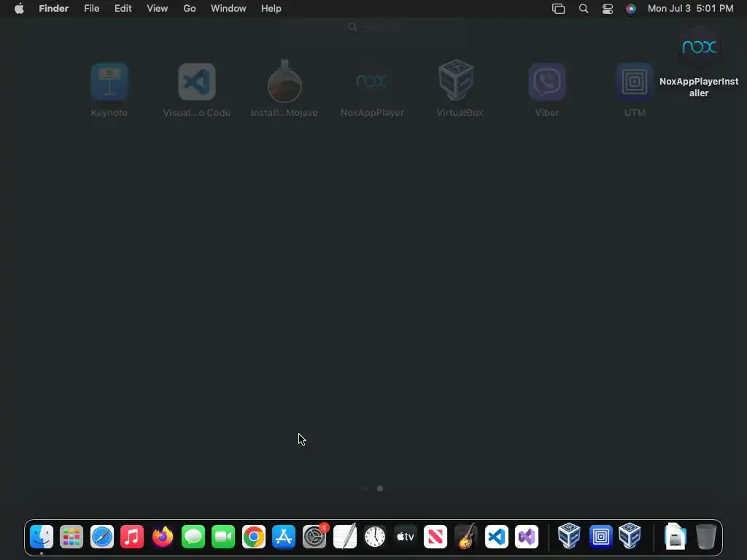Open the Trash in the Dock
The height and width of the screenshot is (560, 747).
[706, 537]
